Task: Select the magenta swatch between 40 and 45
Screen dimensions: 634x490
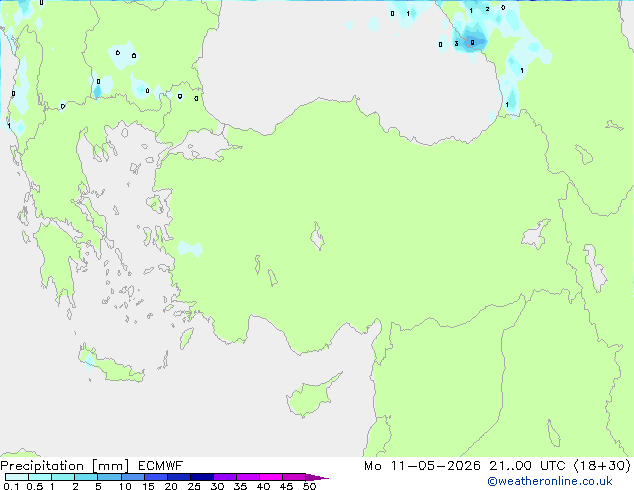Action: (x=271, y=477)
